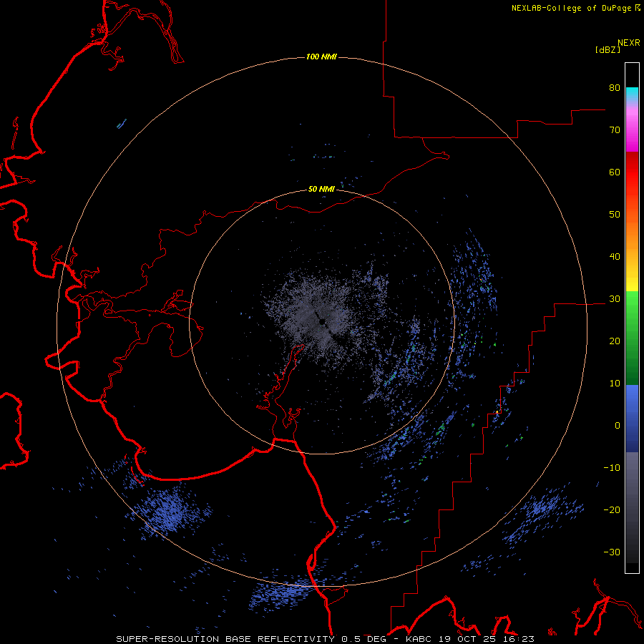Click the KABC station identifier in the caption
Viewport: 644px width, 644px height.
(x=419, y=639)
